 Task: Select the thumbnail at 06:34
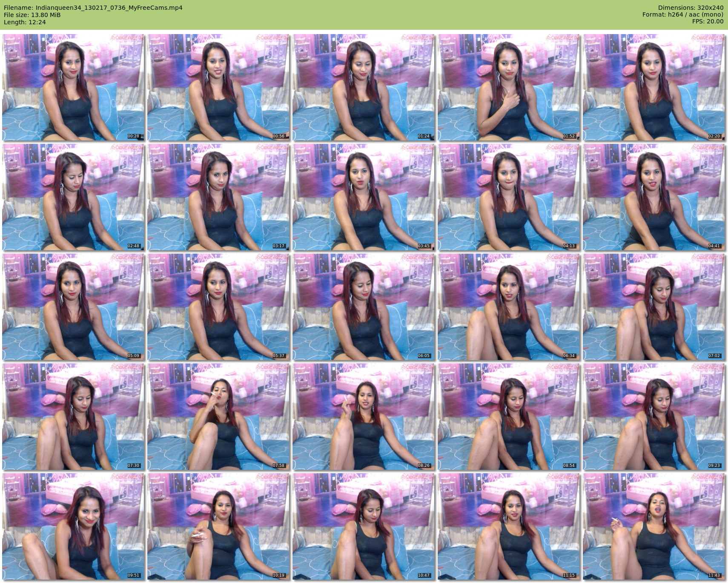pos(509,307)
